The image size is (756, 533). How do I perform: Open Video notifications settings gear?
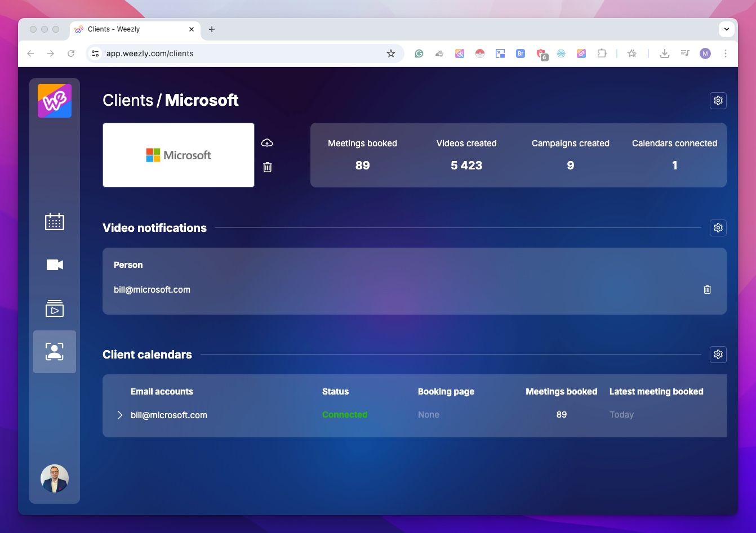[x=718, y=228]
